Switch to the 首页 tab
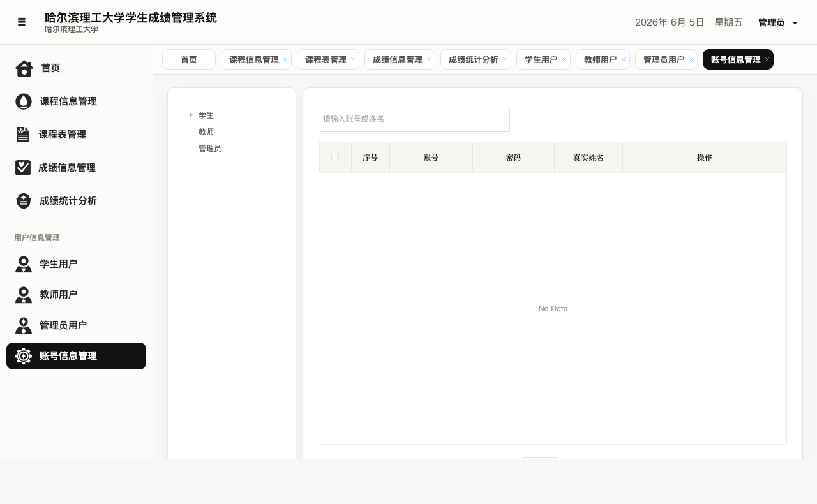Screen dimensions: 817x504 (189, 59)
